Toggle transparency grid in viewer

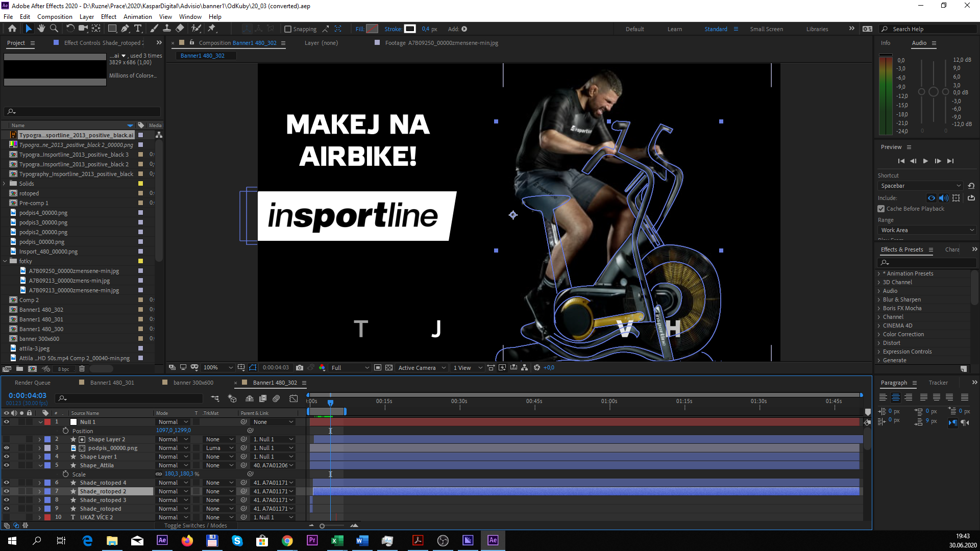click(x=389, y=368)
